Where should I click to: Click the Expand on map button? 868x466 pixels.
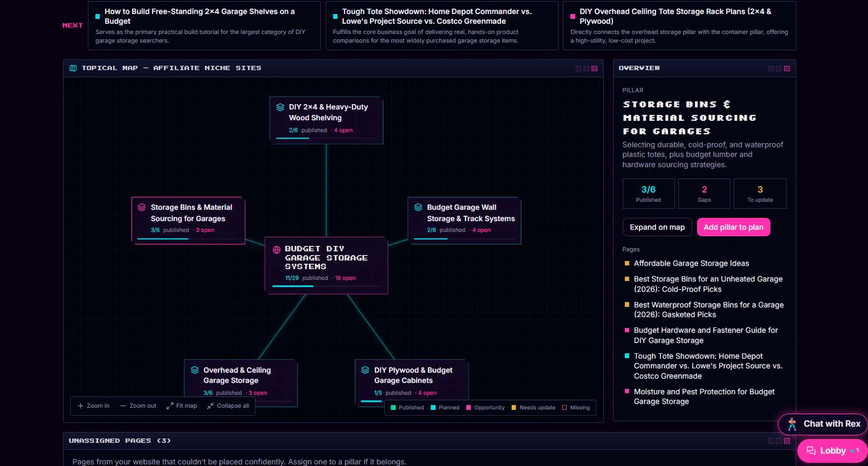pos(657,227)
